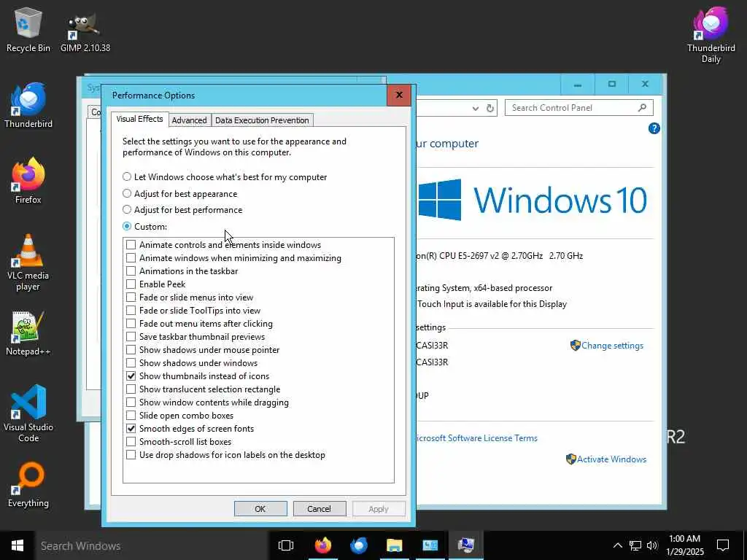Switch to the System Properties taskbar item
This screenshot has height=560, width=747.
(466, 545)
